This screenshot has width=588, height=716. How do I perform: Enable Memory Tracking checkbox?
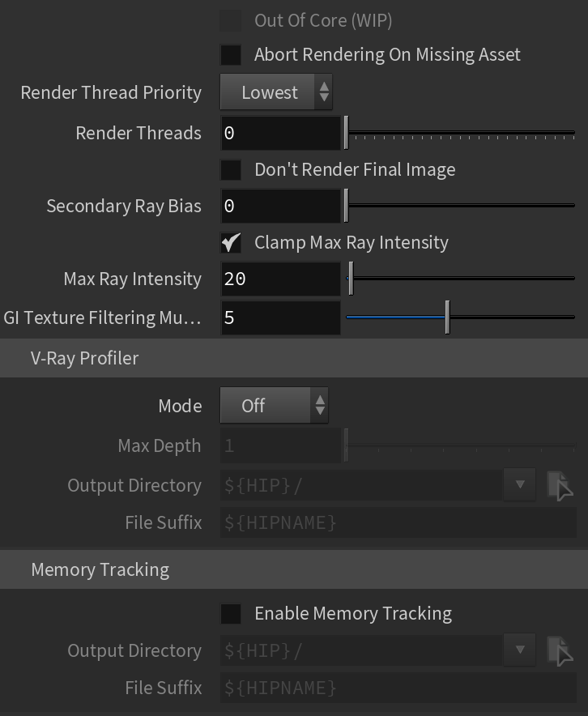pos(231,614)
